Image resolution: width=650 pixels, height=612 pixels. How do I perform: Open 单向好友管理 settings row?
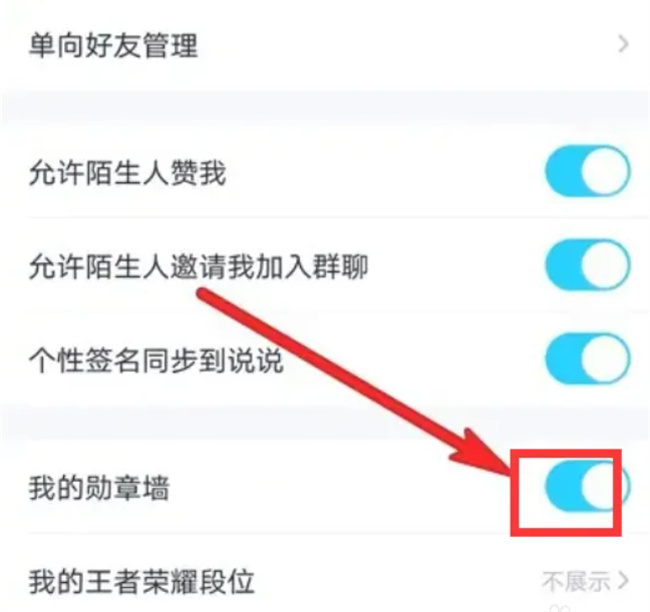coord(325,45)
